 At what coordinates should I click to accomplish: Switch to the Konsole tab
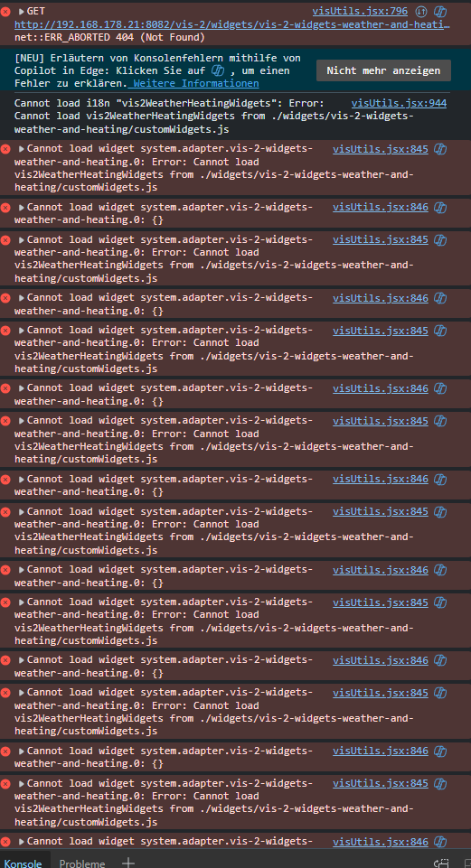23,863
